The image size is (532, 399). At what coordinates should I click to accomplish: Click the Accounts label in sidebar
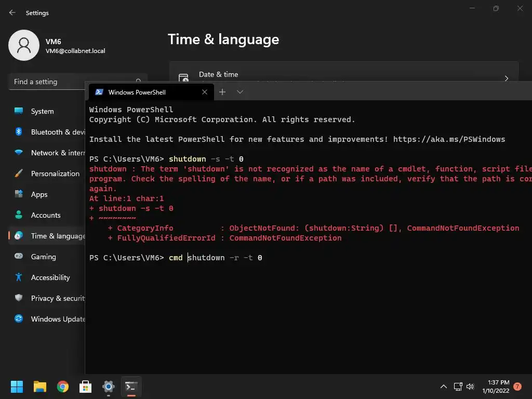point(46,215)
